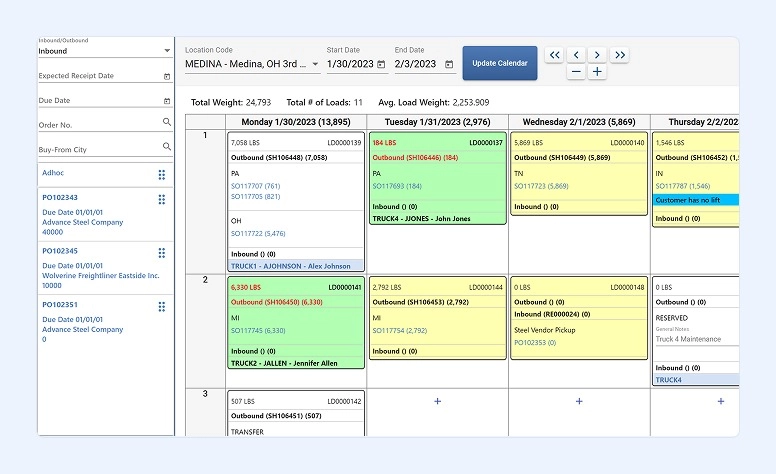Select load ID LD0000142

[x=344, y=401]
